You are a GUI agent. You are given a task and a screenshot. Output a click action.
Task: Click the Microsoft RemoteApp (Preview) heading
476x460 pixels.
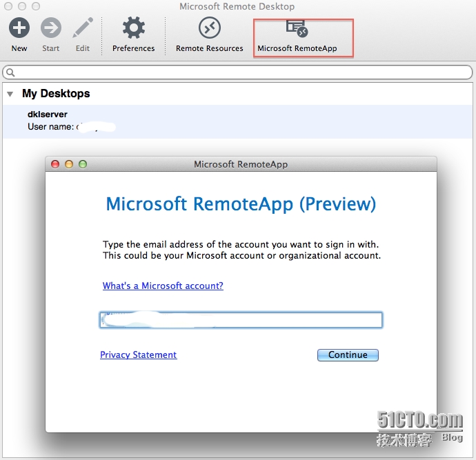pos(241,204)
